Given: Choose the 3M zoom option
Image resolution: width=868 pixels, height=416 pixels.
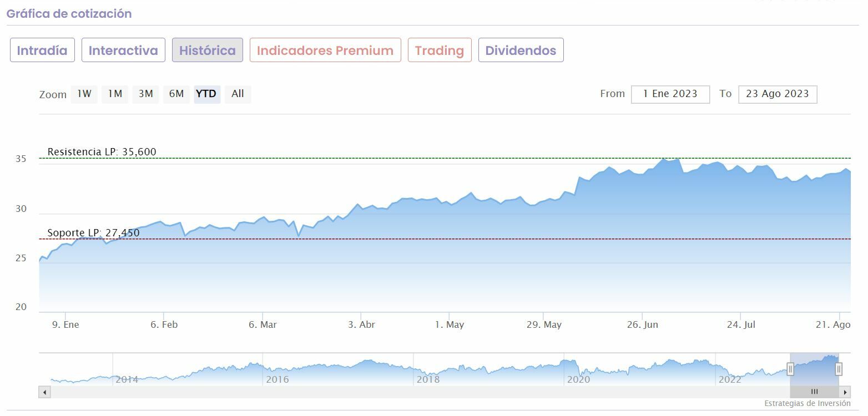Looking at the screenshot, I should [146, 94].
